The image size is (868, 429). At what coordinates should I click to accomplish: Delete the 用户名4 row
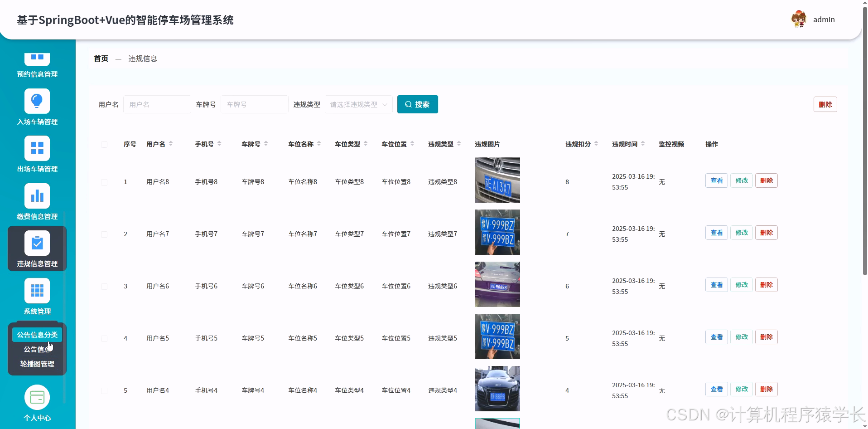(x=767, y=389)
